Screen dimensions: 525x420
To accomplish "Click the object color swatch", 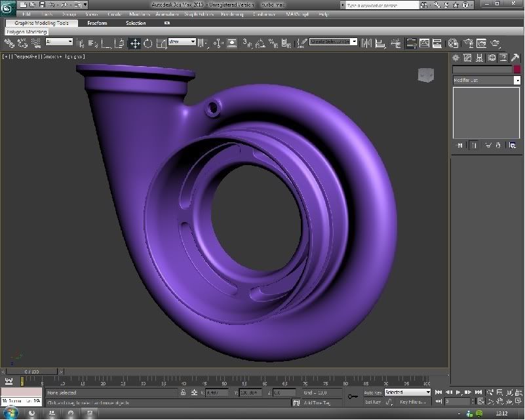I will click(516, 69).
